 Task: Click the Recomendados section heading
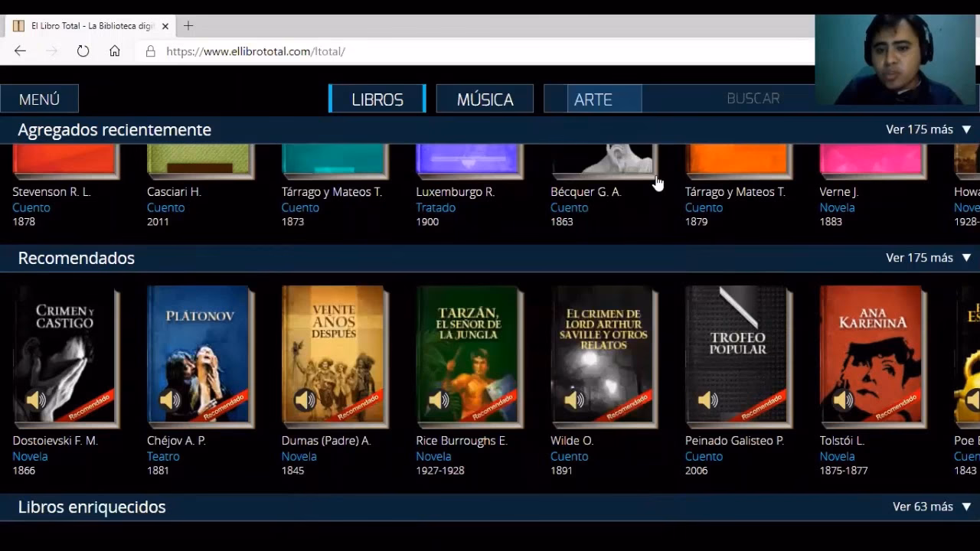click(76, 258)
